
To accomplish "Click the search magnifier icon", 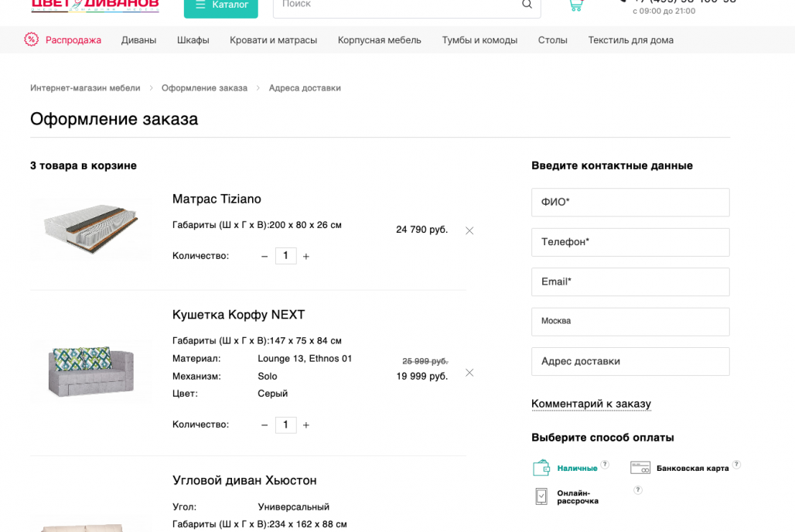I will (527, 5).
